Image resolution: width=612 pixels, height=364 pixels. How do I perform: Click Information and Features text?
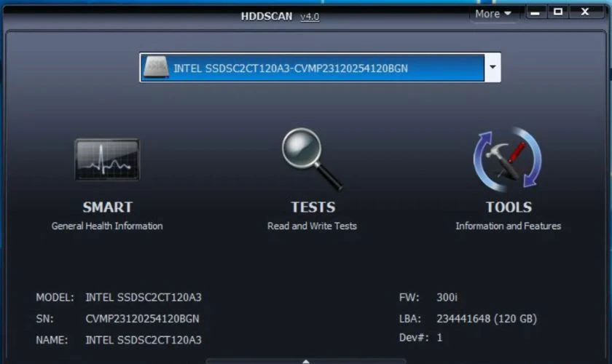[509, 226]
